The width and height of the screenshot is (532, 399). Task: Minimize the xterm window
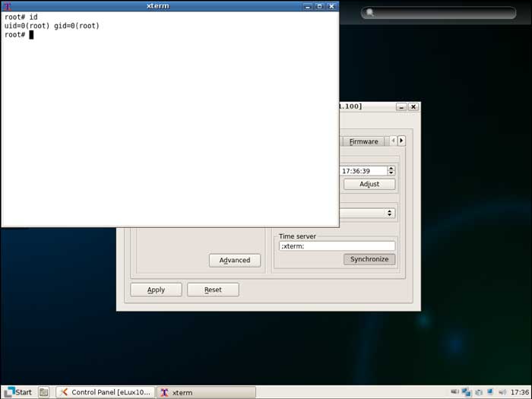308,6
